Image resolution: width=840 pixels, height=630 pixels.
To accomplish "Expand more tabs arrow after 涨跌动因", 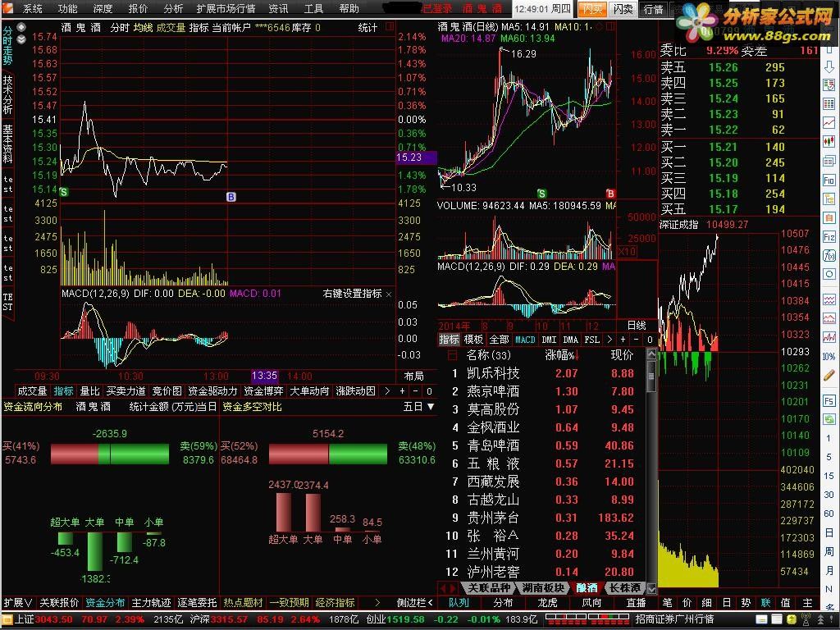I will point(387,391).
